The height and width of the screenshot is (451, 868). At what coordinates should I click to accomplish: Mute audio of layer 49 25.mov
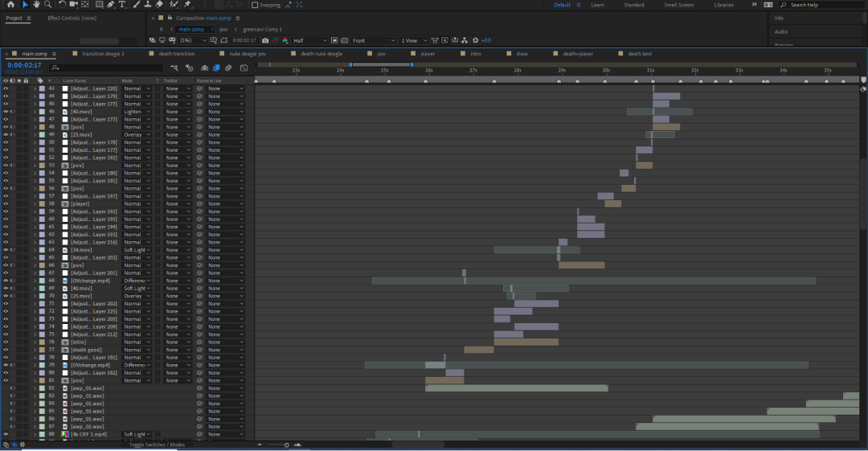coord(12,134)
